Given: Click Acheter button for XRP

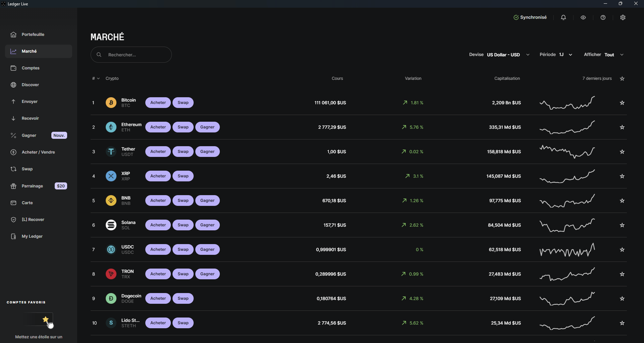Looking at the screenshot, I should (x=158, y=176).
